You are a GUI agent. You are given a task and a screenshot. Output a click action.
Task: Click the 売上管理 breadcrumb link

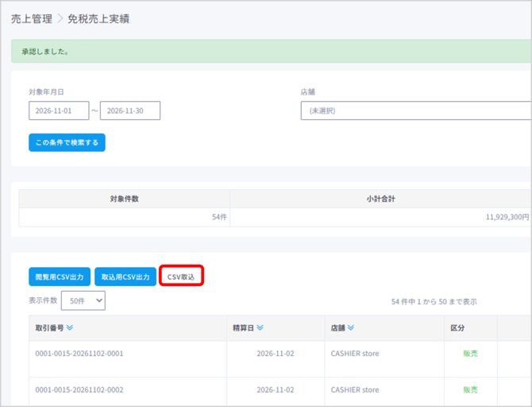click(32, 19)
